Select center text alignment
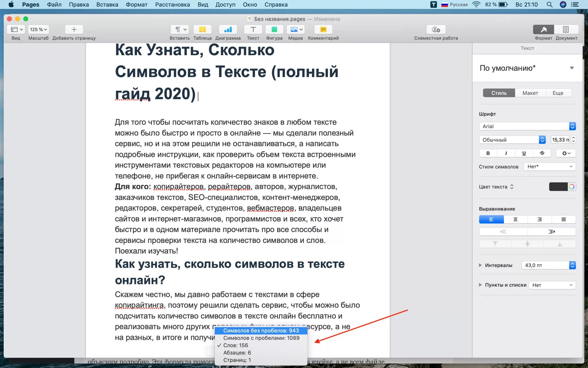The image size is (588, 368). click(515, 219)
